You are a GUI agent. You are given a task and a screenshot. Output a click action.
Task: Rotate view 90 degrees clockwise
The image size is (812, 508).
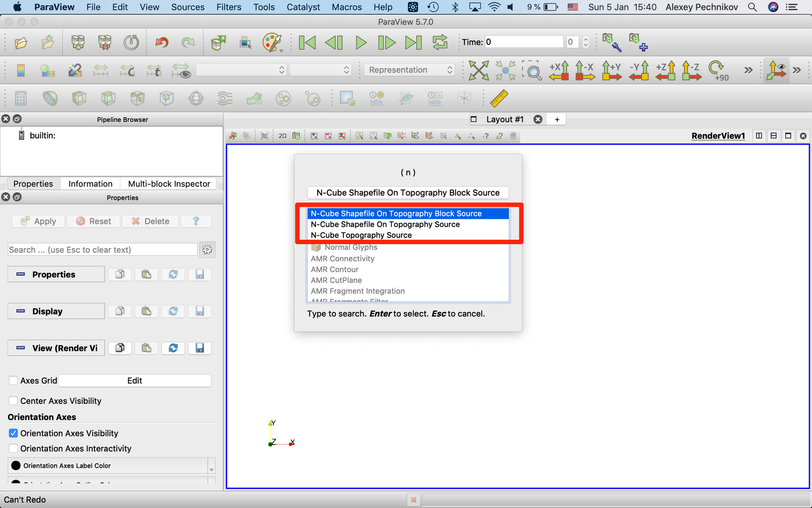(719, 70)
